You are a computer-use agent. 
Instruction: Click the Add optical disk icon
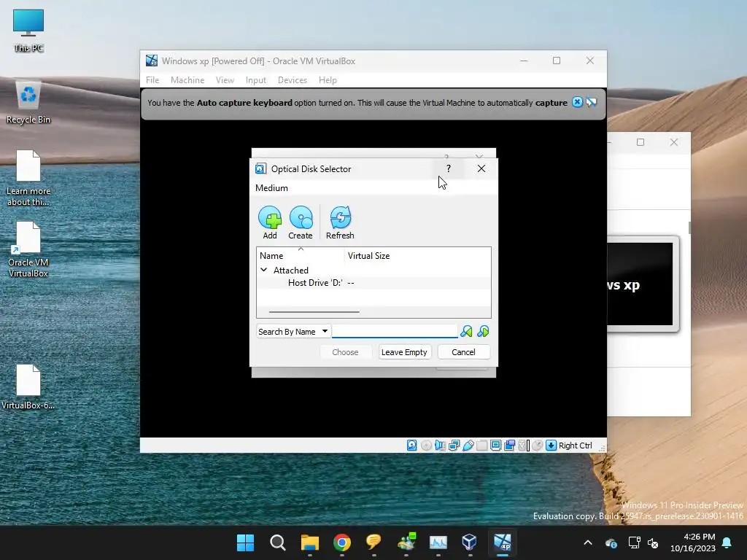[270, 222]
